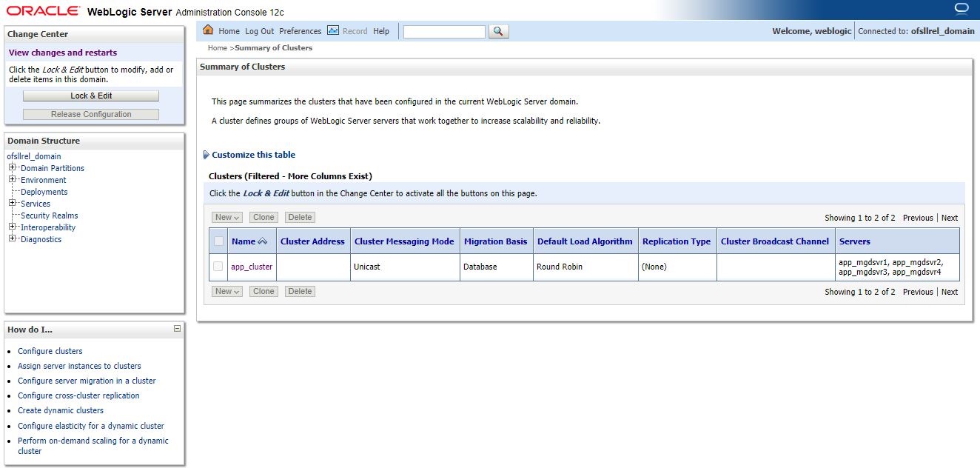This screenshot has width=980, height=471.
Task: Click Log Out in the toolbar
Action: tap(259, 31)
